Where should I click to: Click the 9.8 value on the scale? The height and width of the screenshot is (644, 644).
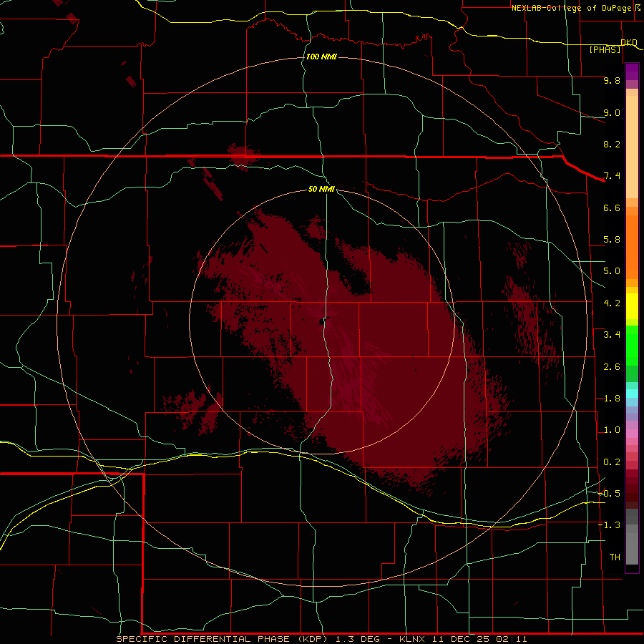point(612,80)
